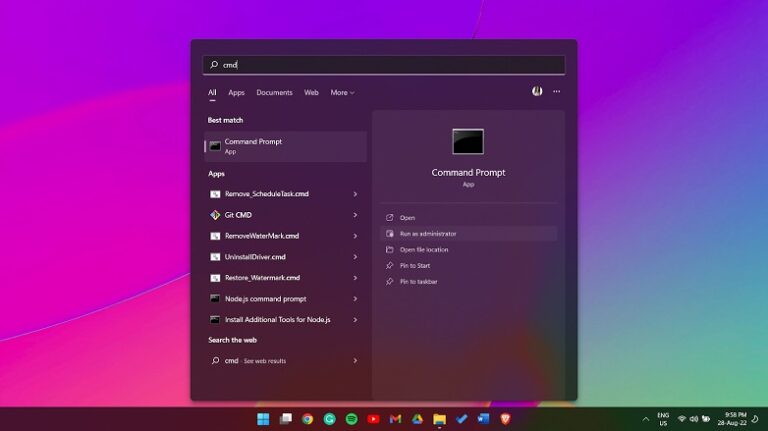Image resolution: width=768 pixels, height=431 pixels.
Task: Select Run as administrator
Action: pos(428,234)
